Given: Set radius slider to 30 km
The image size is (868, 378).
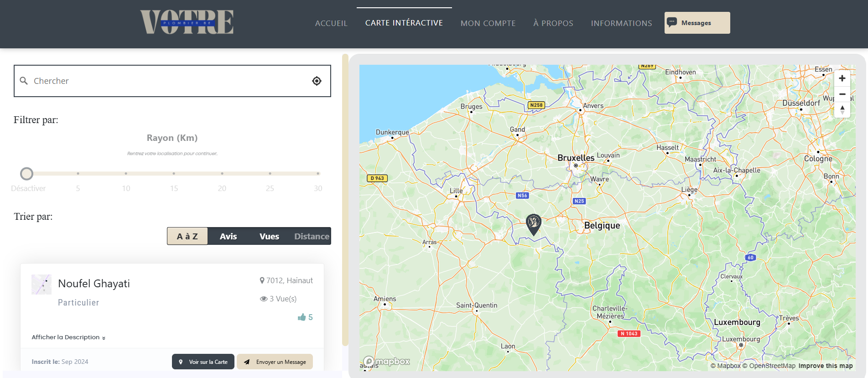Looking at the screenshot, I should tap(318, 174).
